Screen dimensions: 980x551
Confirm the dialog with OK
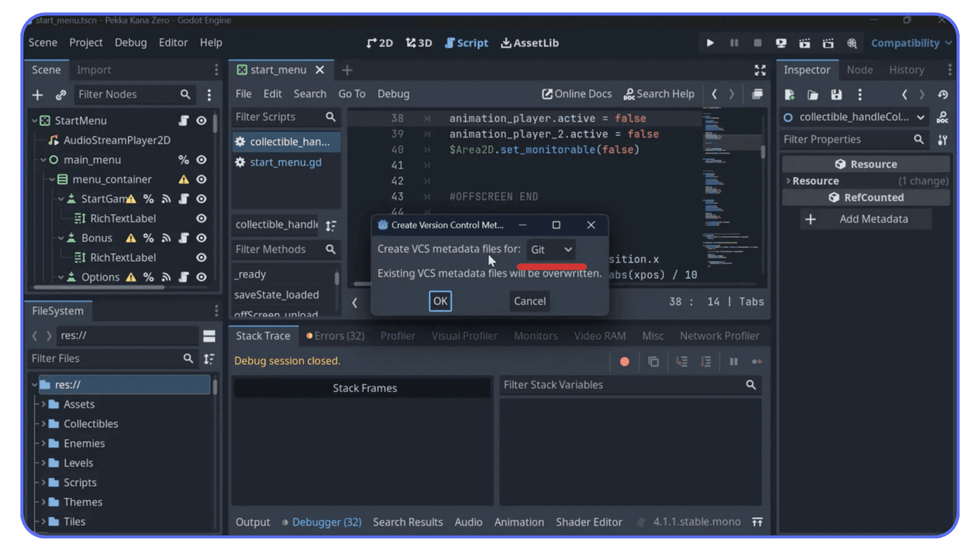pyautogui.click(x=440, y=301)
